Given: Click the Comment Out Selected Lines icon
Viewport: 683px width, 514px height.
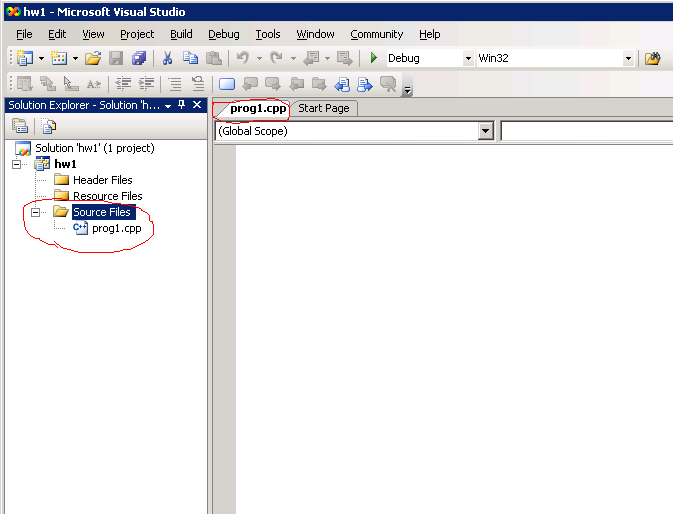Looking at the screenshot, I should coord(175,83).
